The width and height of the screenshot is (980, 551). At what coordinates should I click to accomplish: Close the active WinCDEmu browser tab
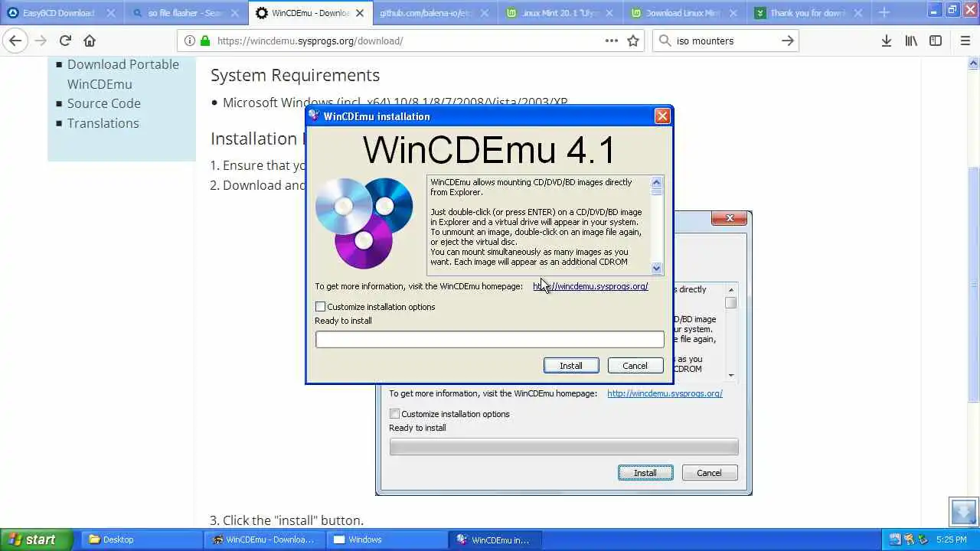tap(360, 13)
